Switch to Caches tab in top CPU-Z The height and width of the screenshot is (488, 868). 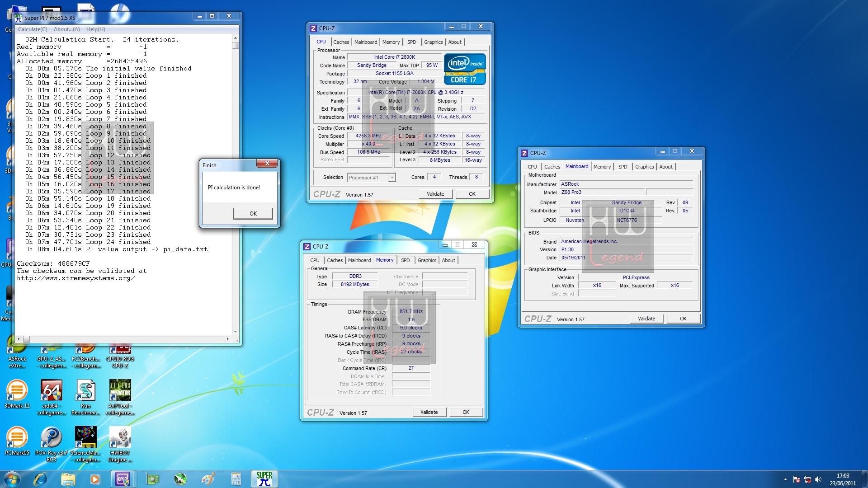(x=341, y=42)
